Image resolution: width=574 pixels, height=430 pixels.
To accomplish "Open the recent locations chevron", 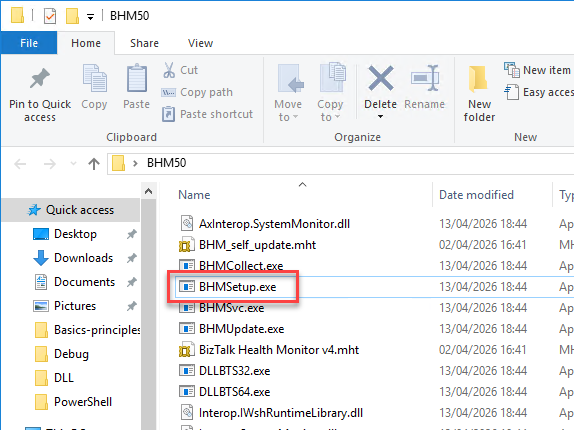I will point(73,163).
